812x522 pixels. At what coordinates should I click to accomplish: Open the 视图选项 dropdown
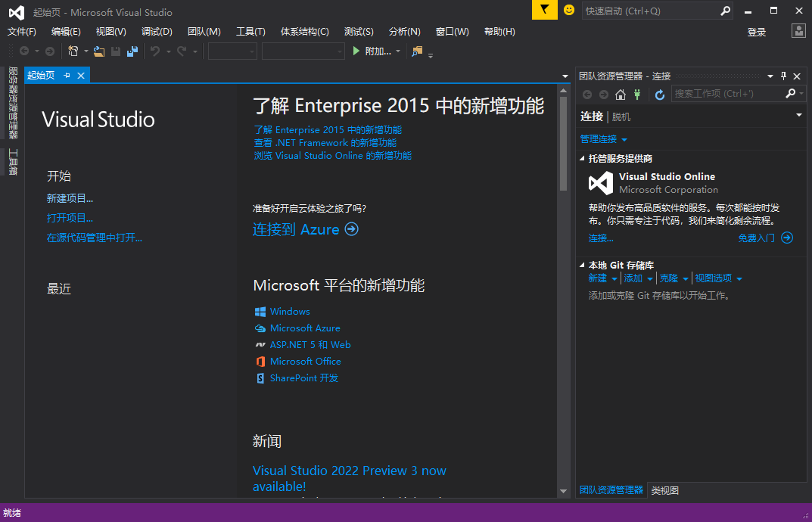tap(739, 279)
